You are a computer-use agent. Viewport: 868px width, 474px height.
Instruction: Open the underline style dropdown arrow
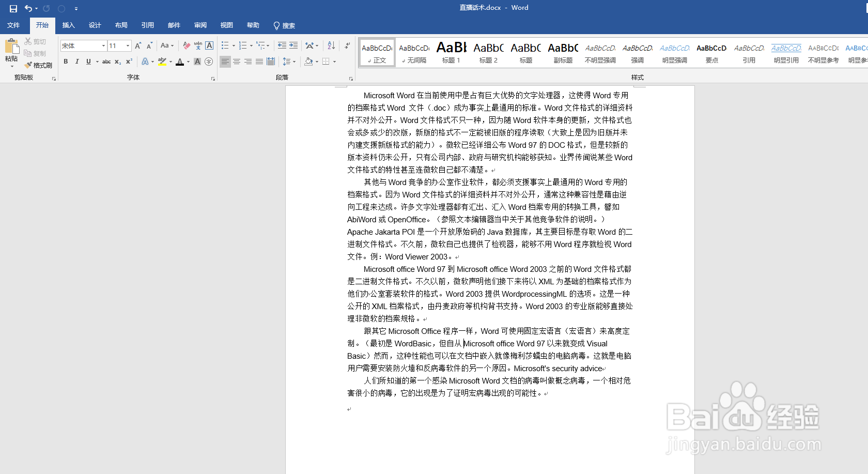tap(97, 62)
